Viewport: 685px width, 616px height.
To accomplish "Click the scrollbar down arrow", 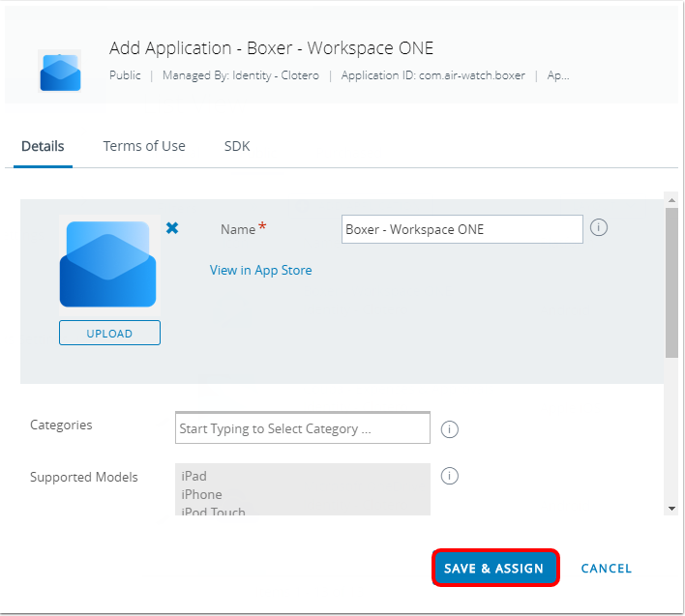I will [671, 508].
